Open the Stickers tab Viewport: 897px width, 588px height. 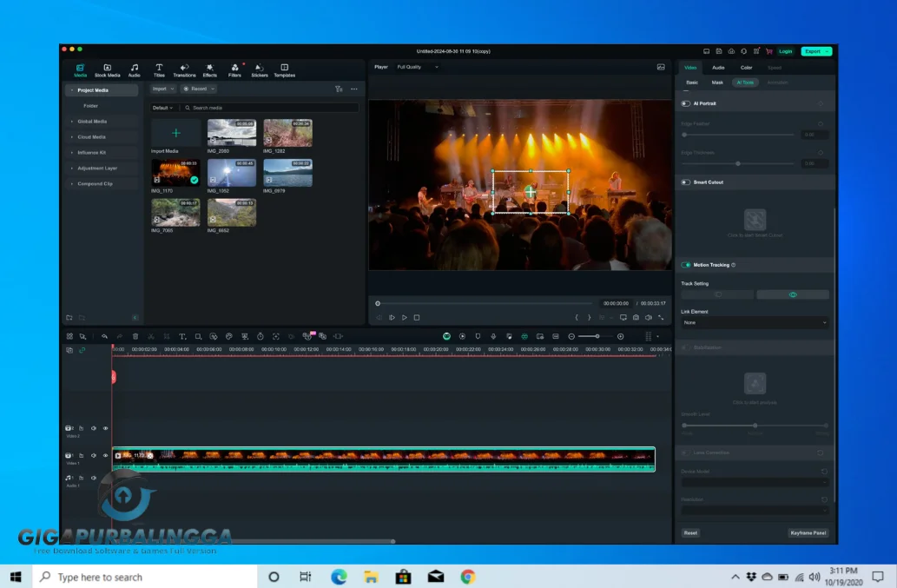[x=259, y=70]
